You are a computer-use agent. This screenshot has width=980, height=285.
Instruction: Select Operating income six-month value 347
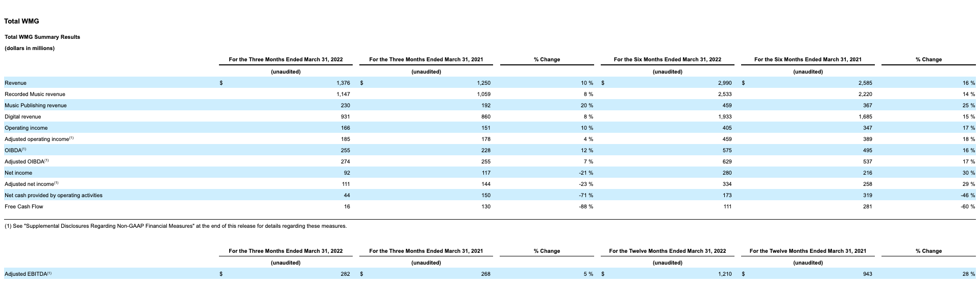[x=867, y=128]
